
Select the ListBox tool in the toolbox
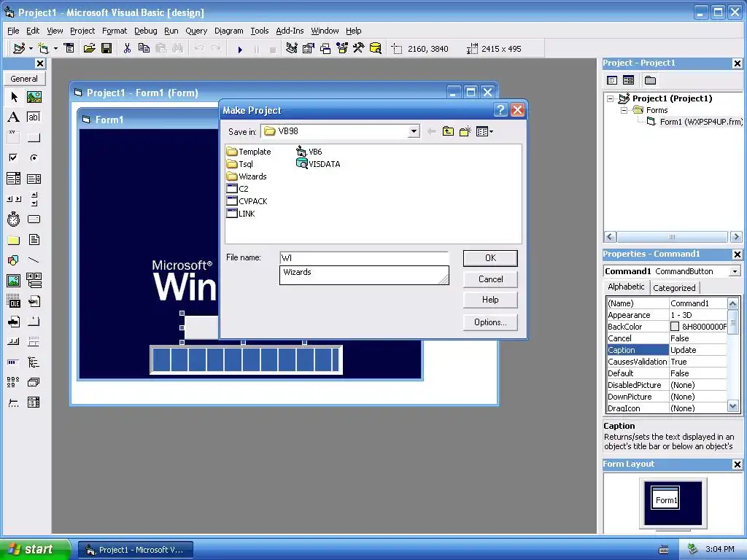point(34,179)
